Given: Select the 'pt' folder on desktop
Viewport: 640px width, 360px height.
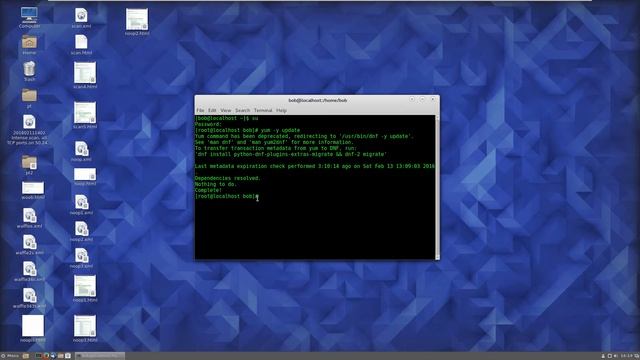Looking at the screenshot, I should coord(29,96).
